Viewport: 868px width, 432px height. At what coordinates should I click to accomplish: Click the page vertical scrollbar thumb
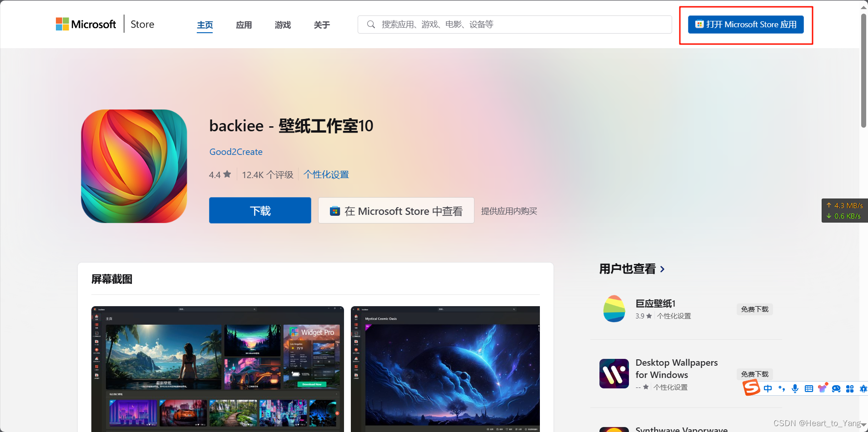click(x=863, y=70)
